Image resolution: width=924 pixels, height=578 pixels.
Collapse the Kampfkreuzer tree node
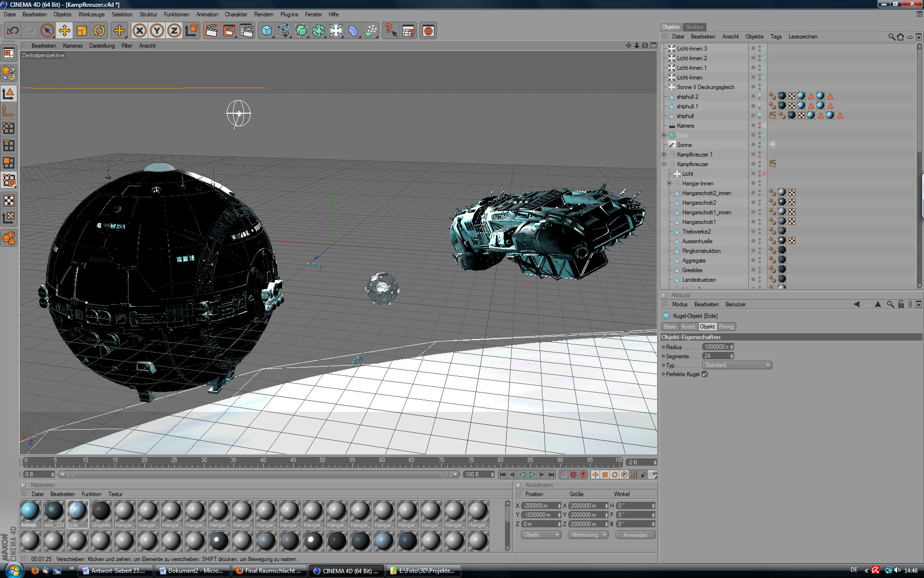pyautogui.click(x=664, y=164)
